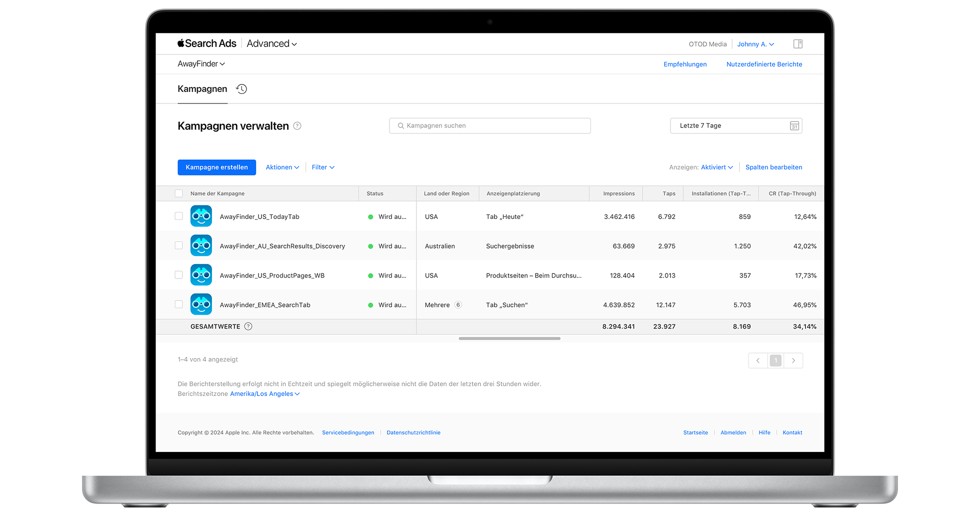Screen dimensions: 980x512
Task: Check the AwayFinder_US_TodayTab row checkbox
Action: coord(178,216)
